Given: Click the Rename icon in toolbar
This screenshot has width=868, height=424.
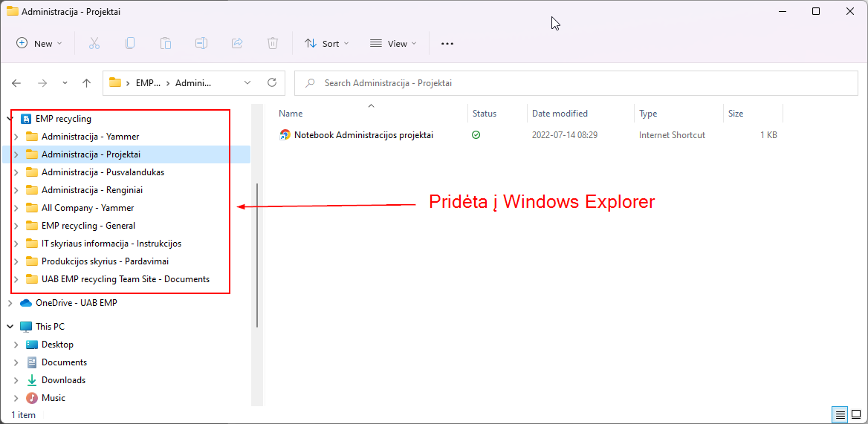Looking at the screenshot, I should tap(201, 43).
